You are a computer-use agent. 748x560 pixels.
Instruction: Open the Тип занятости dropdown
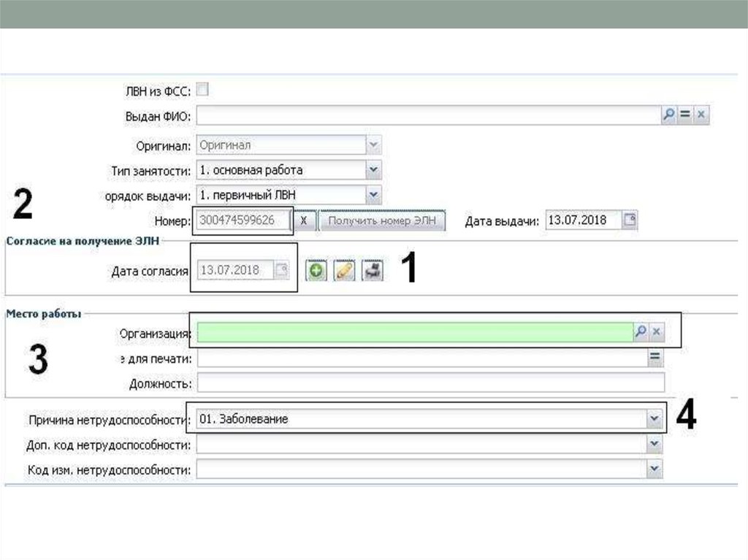373,169
